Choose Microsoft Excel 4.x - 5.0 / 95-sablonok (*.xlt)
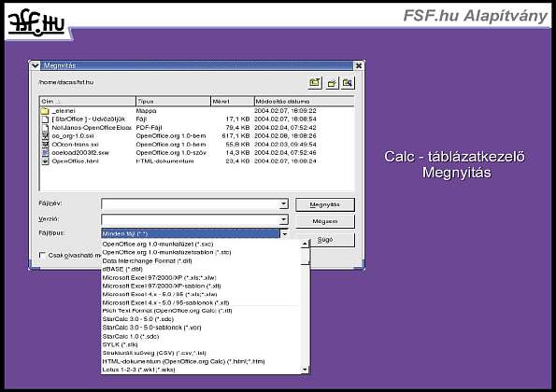The width and height of the screenshot is (556, 392). [x=165, y=302]
